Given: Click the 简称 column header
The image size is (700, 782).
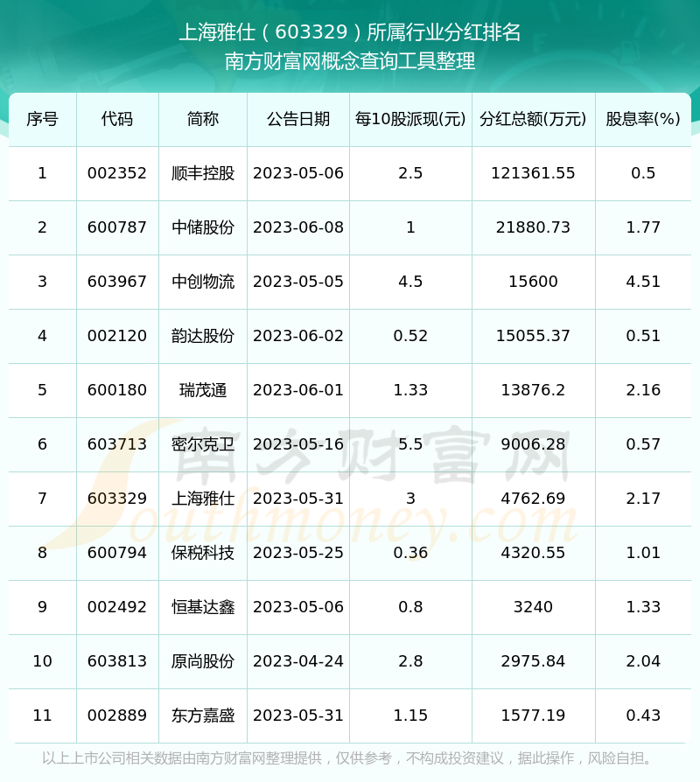Looking at the screenshot, I should (x=203, y=119).
